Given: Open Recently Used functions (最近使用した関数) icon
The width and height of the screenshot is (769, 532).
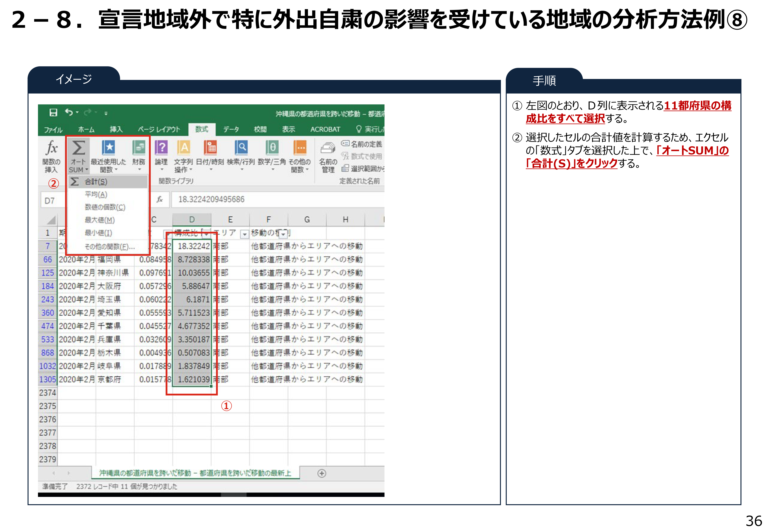Looking at the screenshot, I should pyautogui.click(x=108, y=148).
